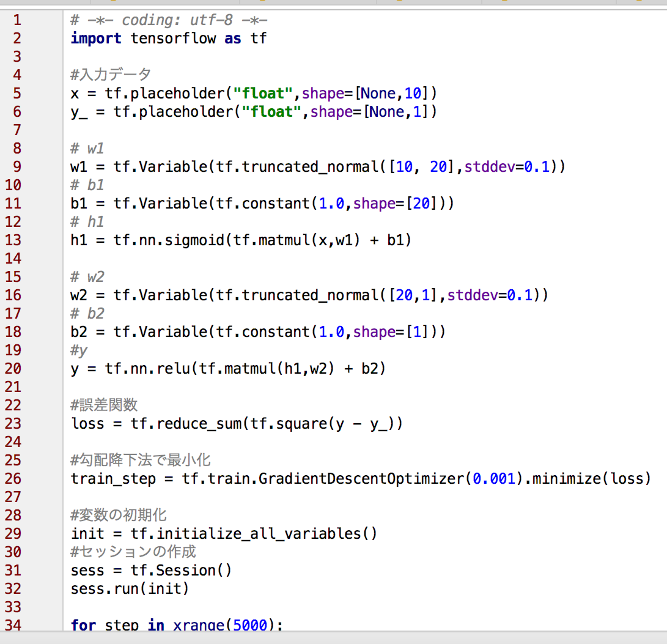Click the 'y_ = tf.placeholder' line
This screenshot has width=667, height=644.
[x=254, y=111]
